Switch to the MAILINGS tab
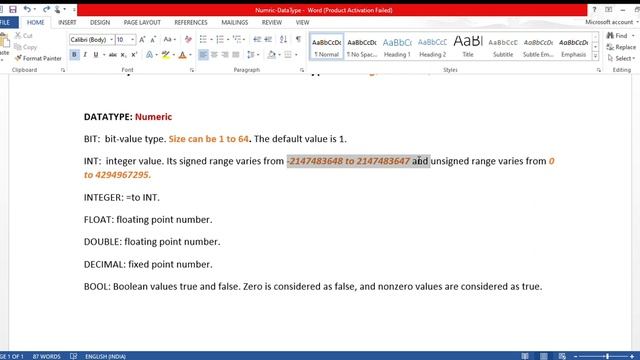Screen dimensions: 640x360 click(235, 22)
